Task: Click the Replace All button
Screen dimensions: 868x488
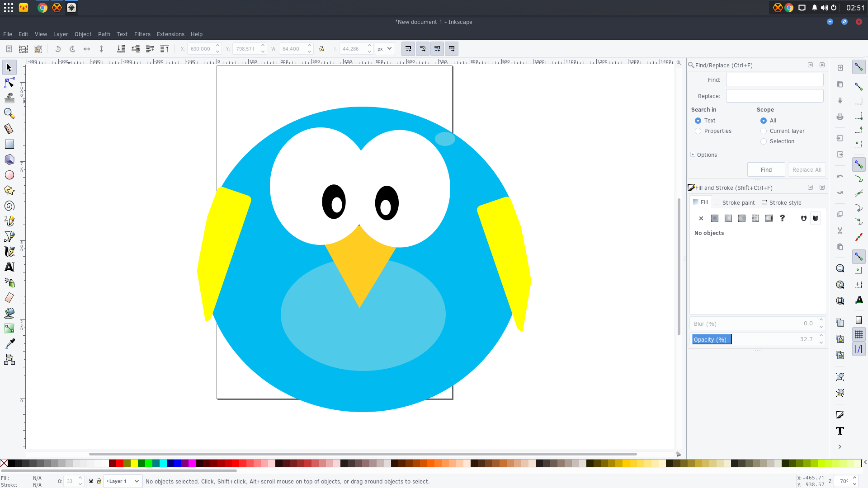Action: [807, 170]
